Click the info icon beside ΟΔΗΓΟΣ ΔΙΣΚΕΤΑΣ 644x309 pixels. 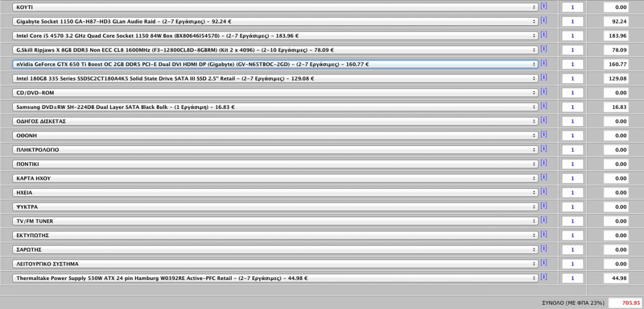544,120
